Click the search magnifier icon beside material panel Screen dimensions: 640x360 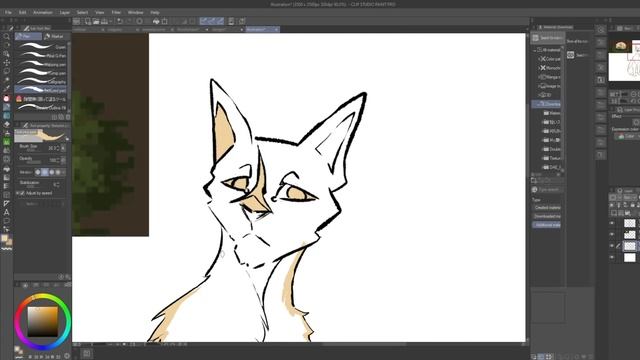(601, 30)
